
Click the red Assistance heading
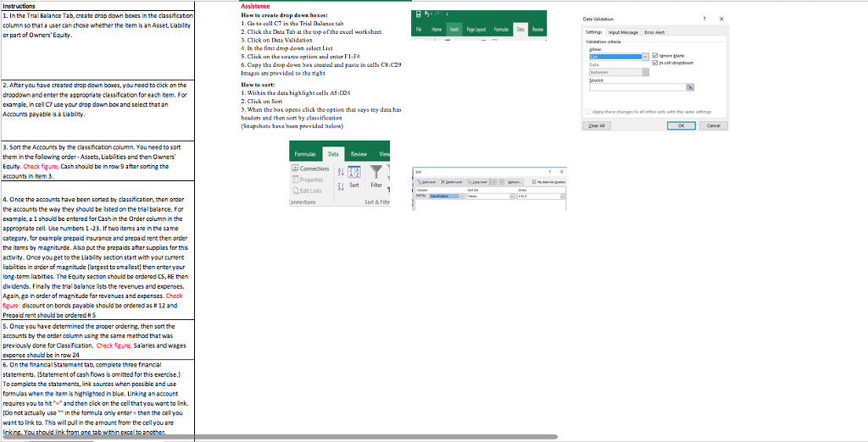tap(255, 6)
